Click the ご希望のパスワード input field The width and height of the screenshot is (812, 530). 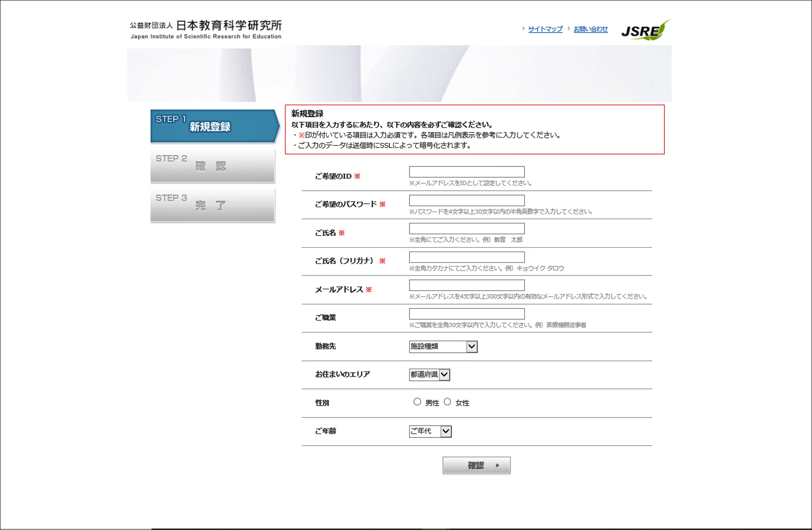[466, 200]
